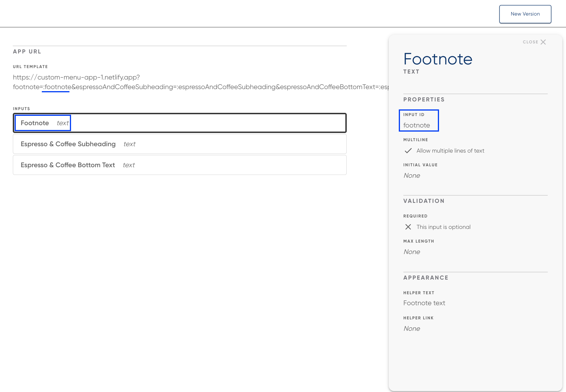Click the Initial Value None field
The height and width of the screenshot is (392, 566).
tap(412, 176)
